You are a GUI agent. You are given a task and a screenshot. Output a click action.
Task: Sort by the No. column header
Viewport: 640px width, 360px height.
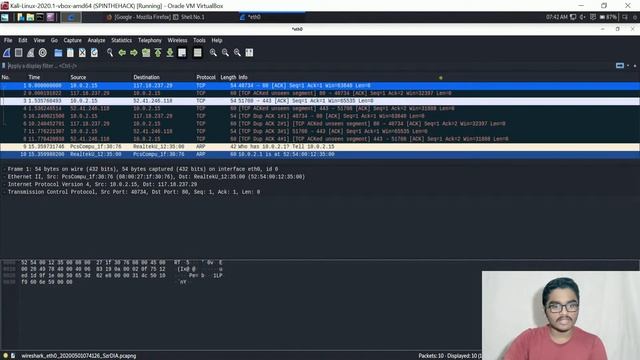[x=6, y=77]
